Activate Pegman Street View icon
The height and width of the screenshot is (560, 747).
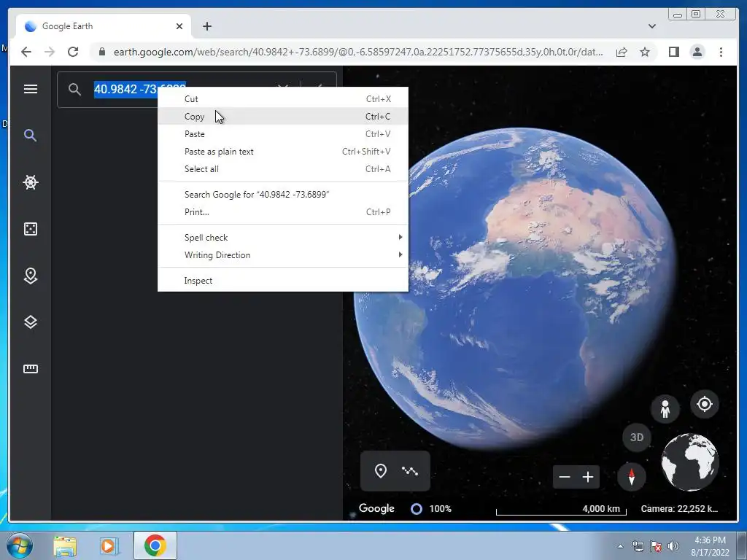tap(665, 408)
